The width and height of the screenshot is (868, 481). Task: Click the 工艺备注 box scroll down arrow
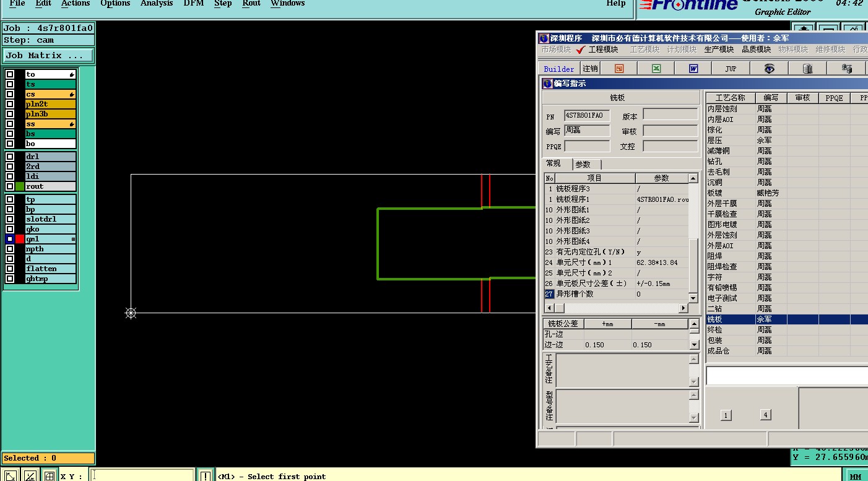point(694,382)
